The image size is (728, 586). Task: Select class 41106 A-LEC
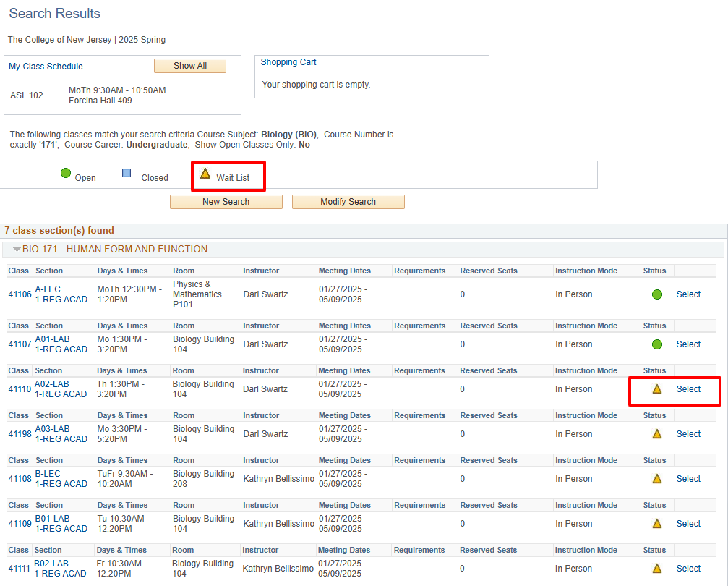click(x=688, y=294)
